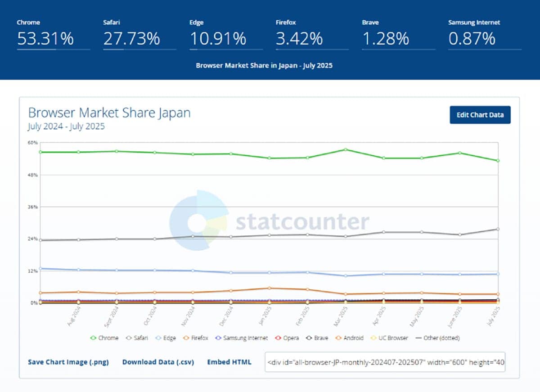Image resolution: width=540 pixels, height=392 pixels.
Task: Click Safari 27.73% header stat
Action: coord(139,34)
